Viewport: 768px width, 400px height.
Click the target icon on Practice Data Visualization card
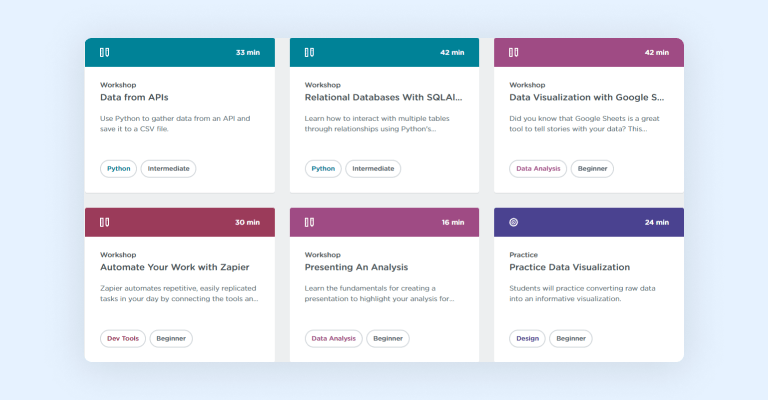(x=514, y=222)
